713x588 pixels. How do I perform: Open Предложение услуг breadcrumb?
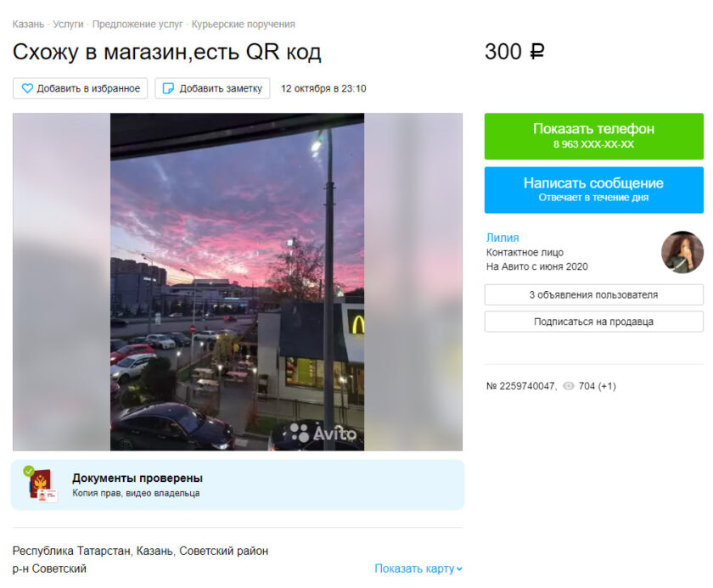pyautogui.click(x=138, y=24)
